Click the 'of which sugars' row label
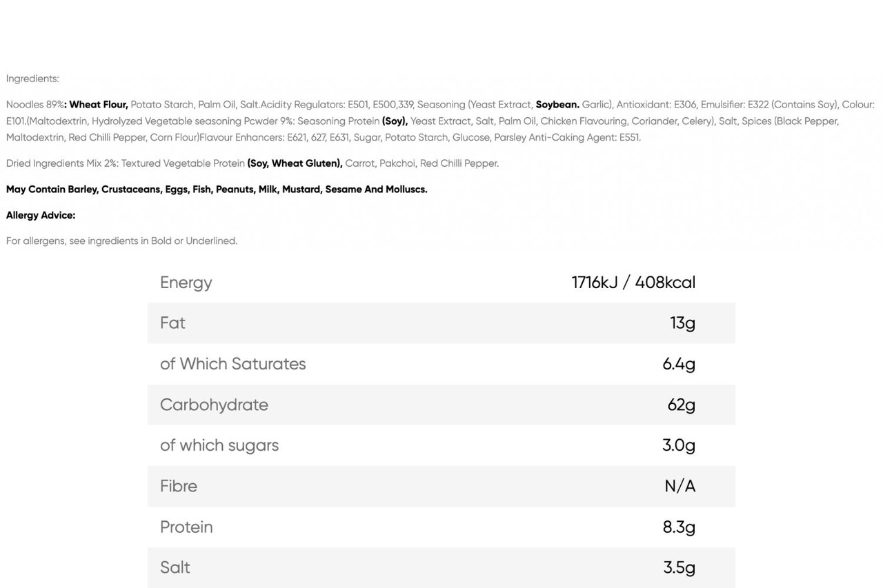 tap(219, 445)
